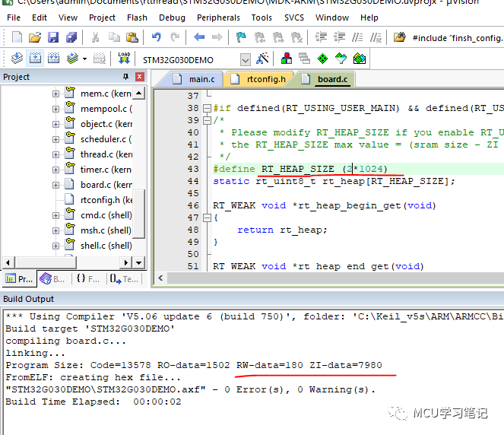Screen dimensions: 504x435
Task: Open Manage Run-Time Environment green diamond
Action: [x=322, y=59]
